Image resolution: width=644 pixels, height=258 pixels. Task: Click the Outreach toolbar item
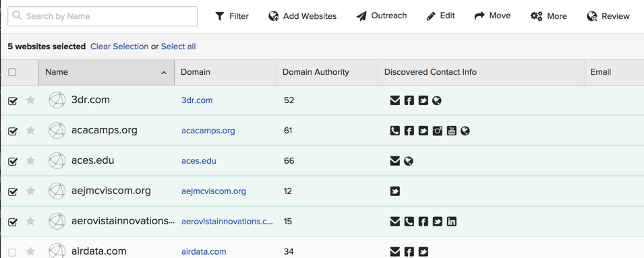(x=382, y=16)
